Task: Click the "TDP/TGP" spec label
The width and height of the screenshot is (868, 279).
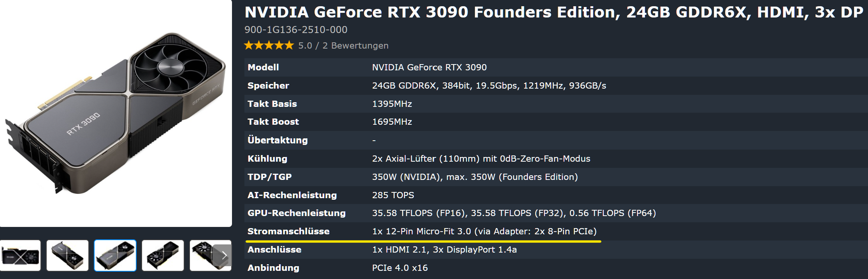Action: pos(269,177)
